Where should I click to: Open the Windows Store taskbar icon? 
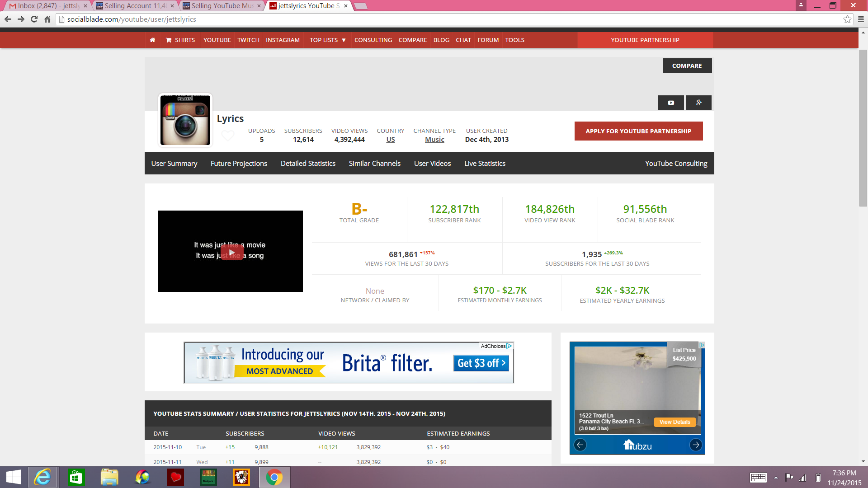(76, 477)
